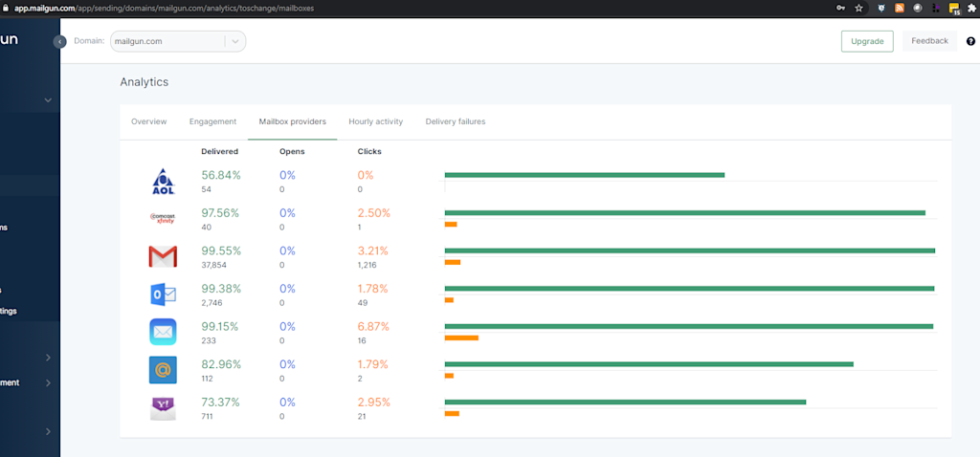Click the 37,854 delivered count

click(213, 266)
